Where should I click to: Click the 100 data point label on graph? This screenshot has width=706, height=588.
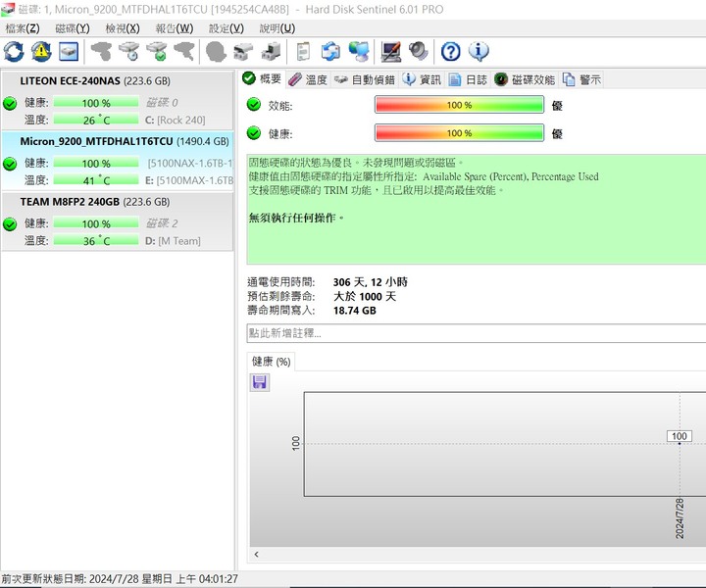679,436
